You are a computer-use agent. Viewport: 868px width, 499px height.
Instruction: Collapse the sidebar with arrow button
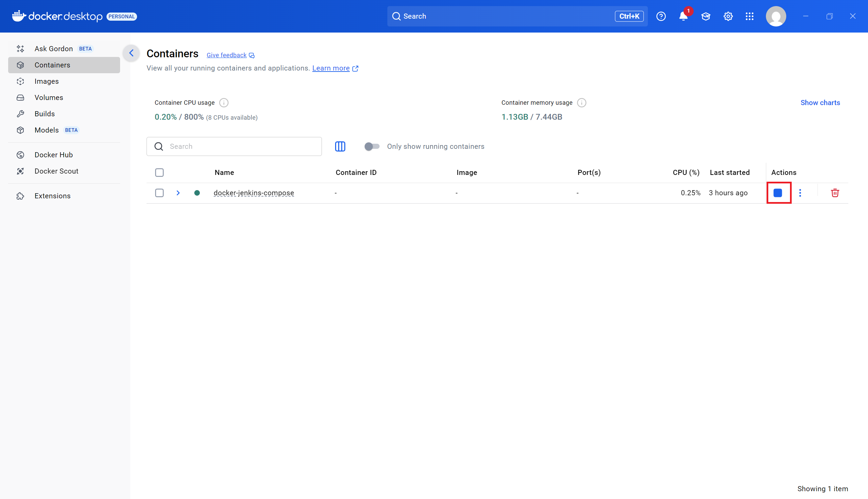pyautogui.click(x=131, y=53)
